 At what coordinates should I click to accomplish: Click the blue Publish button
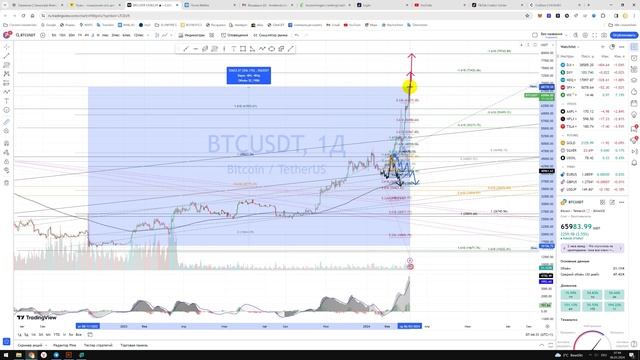[x=624, y=36]
